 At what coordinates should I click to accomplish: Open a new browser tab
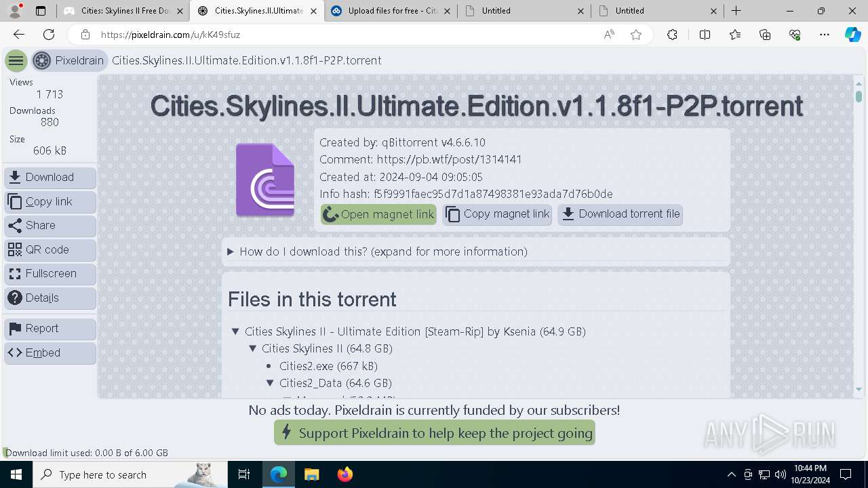tap(736, 11)
